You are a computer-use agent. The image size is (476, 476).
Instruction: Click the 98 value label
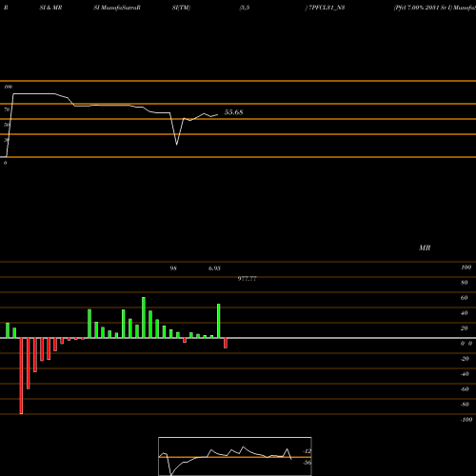tap(173, 268)
